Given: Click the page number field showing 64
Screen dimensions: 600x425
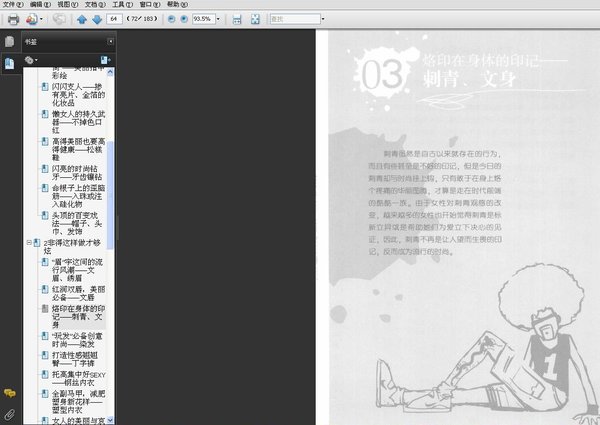Looking at the screenshot, I should [114, 19].
